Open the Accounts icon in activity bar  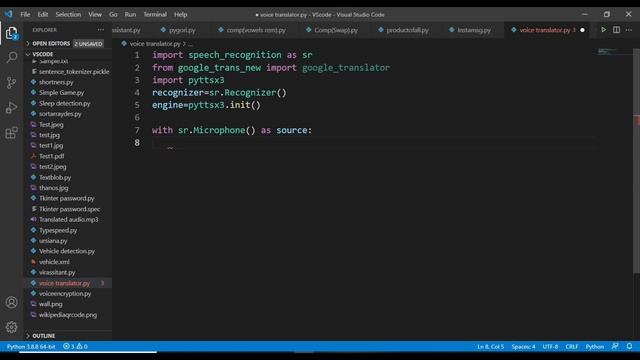point(11,302)
